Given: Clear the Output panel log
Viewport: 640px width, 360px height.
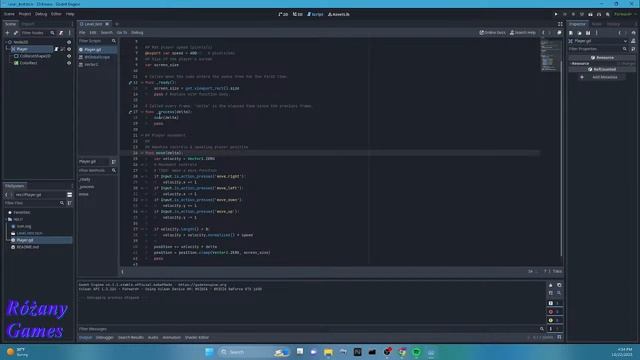Looking at the screenshot, I should 551,285.
